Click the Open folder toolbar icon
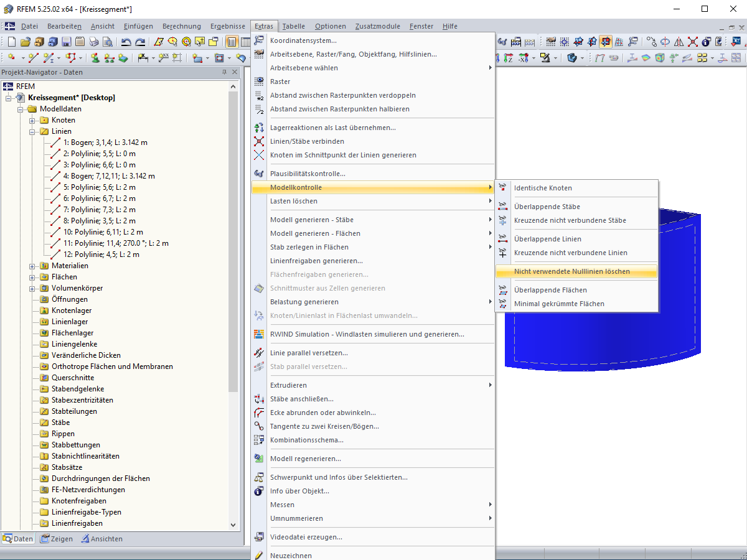 coord(26,42)
